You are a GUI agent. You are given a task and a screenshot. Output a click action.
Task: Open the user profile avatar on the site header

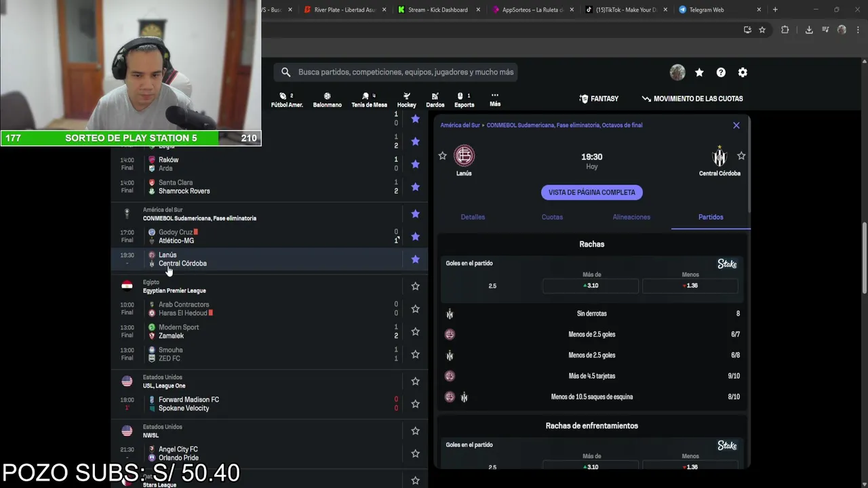677,72
